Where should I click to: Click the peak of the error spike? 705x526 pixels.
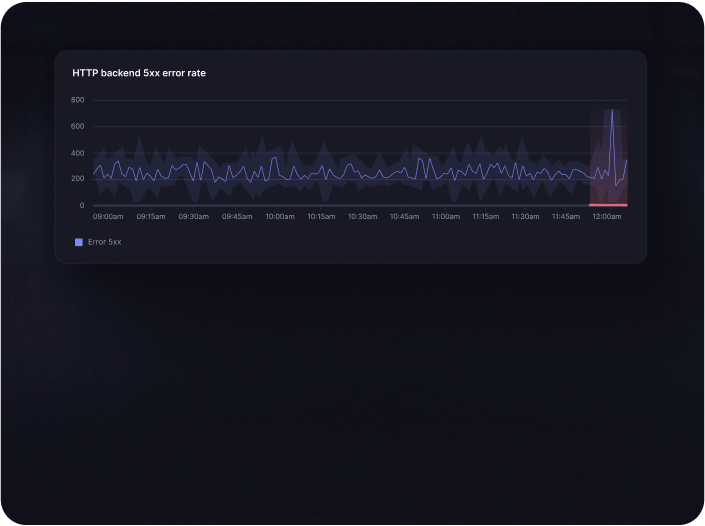point(612,110)
